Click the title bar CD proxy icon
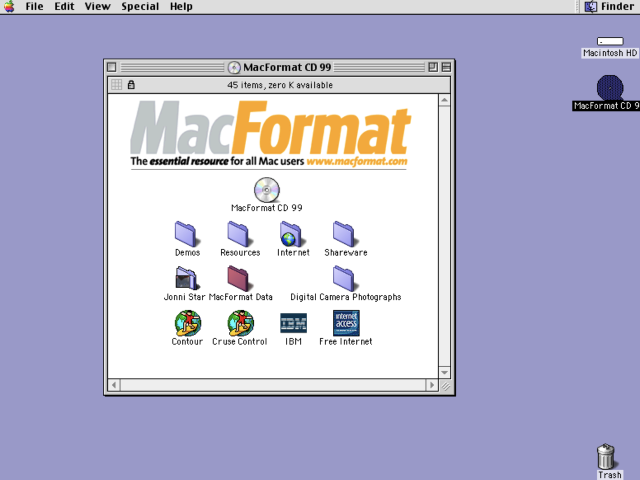Screen dimensions: 640x480 coord(234,67)
